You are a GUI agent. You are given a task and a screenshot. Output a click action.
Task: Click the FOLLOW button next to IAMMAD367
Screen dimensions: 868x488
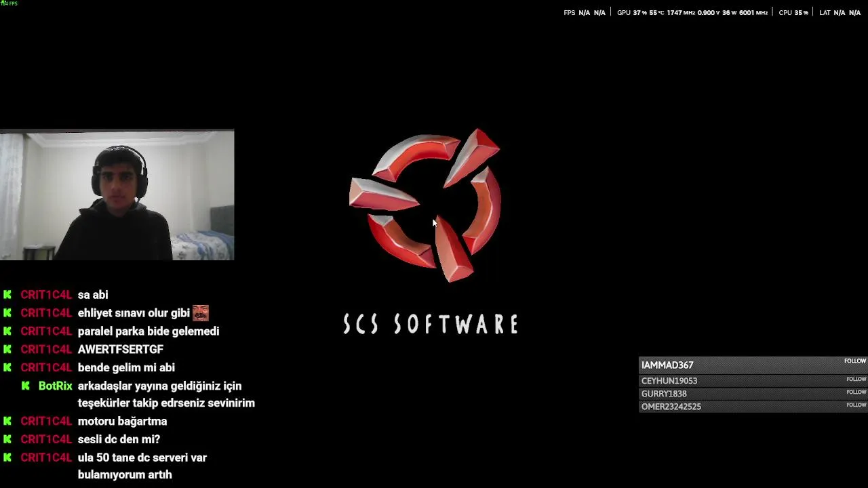click(x=855, y=361)
